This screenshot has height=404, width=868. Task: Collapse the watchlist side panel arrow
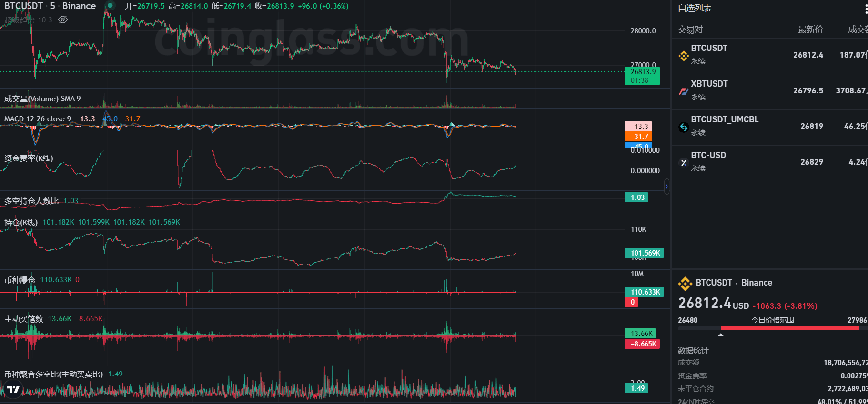pos(666,187)
